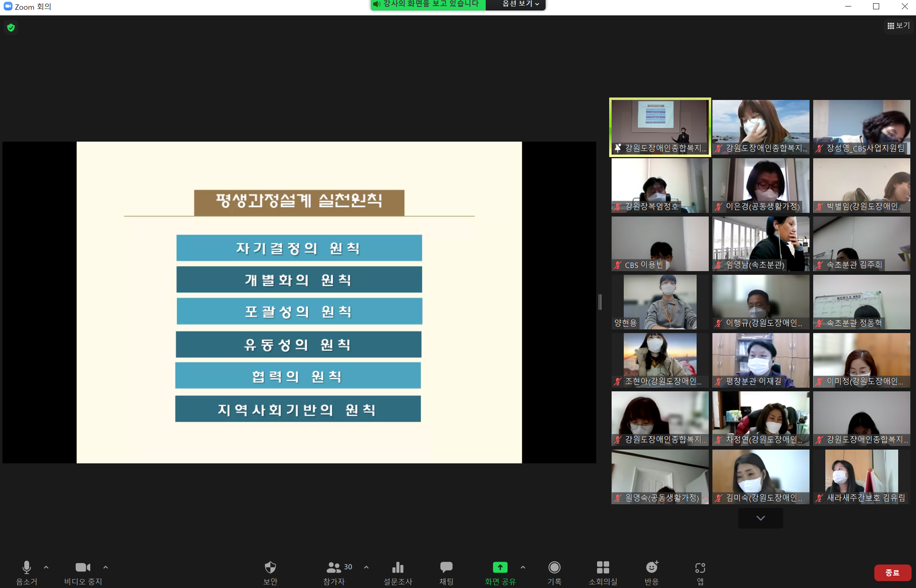Screen dimensions: 916x588
Task: Click muted mic icon on 김유림 tile
Action: (x=819, y=498)
